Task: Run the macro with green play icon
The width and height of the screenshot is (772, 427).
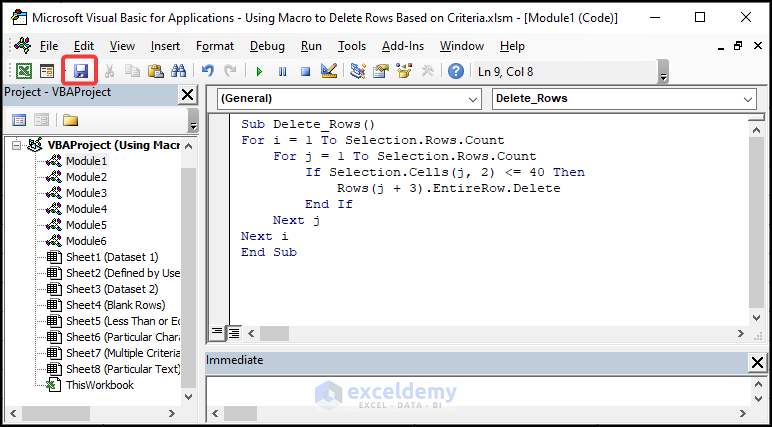Action: click(259, 72)
